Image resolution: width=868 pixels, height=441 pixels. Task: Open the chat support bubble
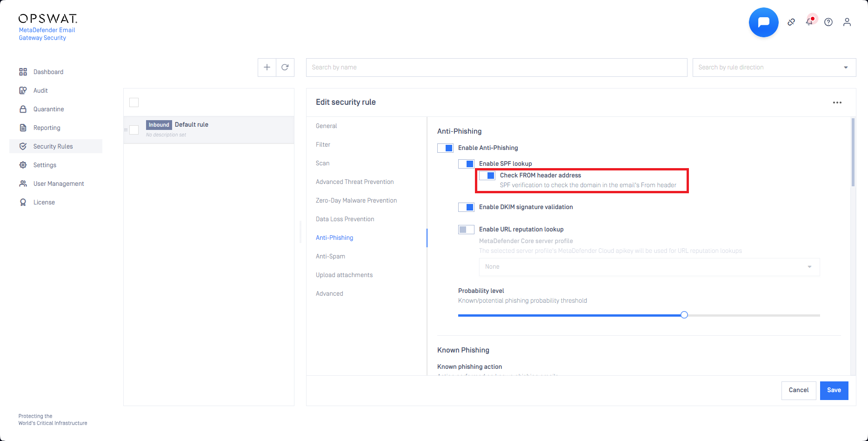(x=763, y=22)
